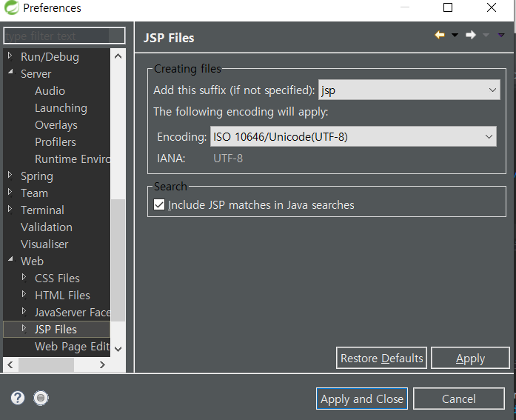Expand the HTML Files node
The width and height of the screenshot is (516, 420).
(x=24, y=293)
